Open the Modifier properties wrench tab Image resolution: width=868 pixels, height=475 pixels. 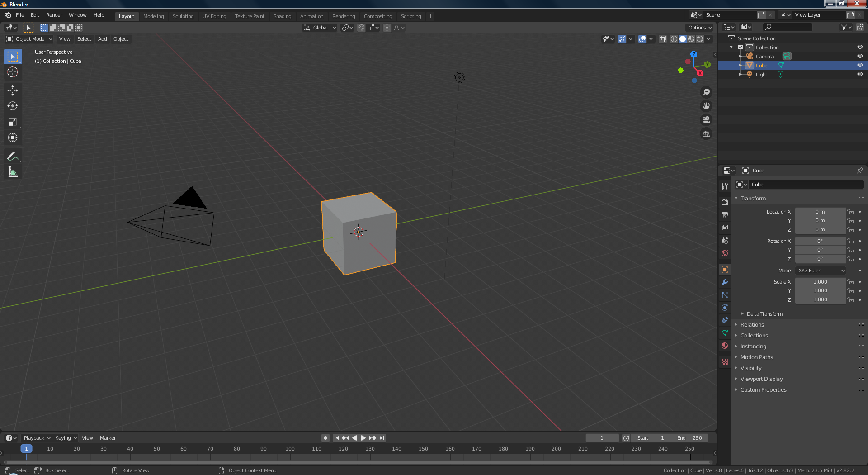pos(725,282)
